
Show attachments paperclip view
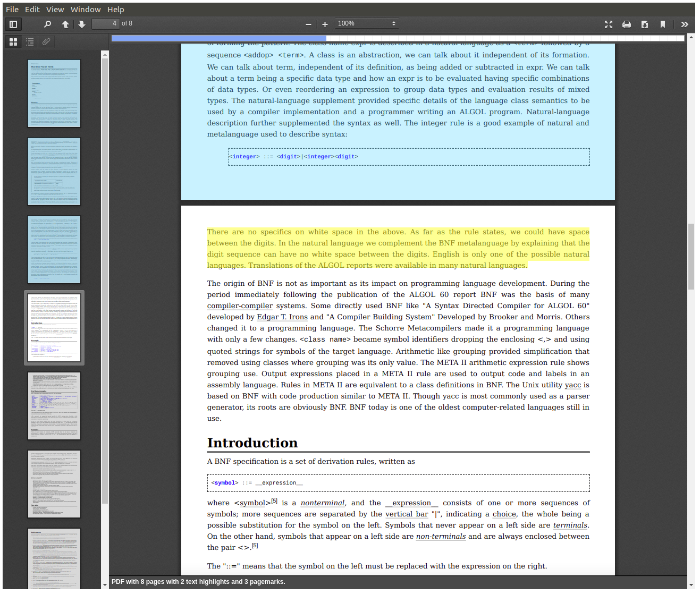coord(46,41)
